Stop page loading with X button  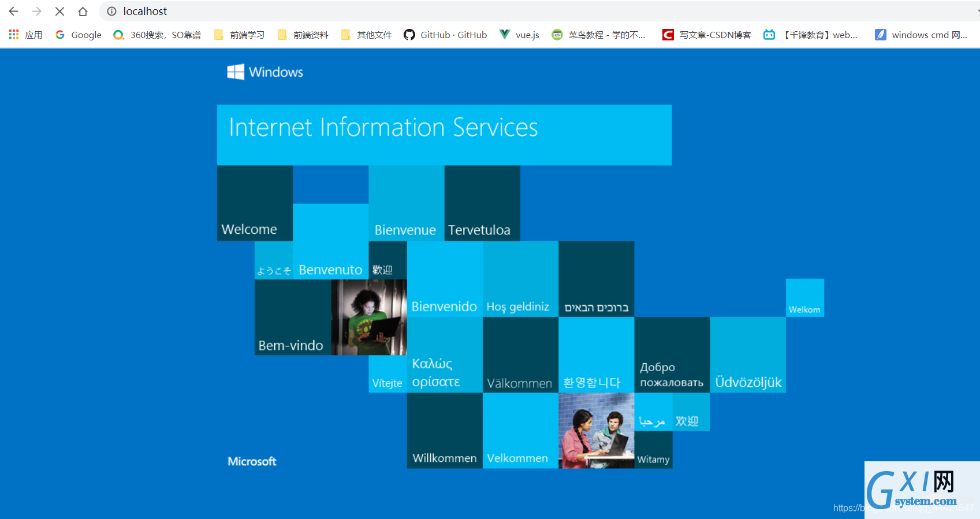(59, 11)
